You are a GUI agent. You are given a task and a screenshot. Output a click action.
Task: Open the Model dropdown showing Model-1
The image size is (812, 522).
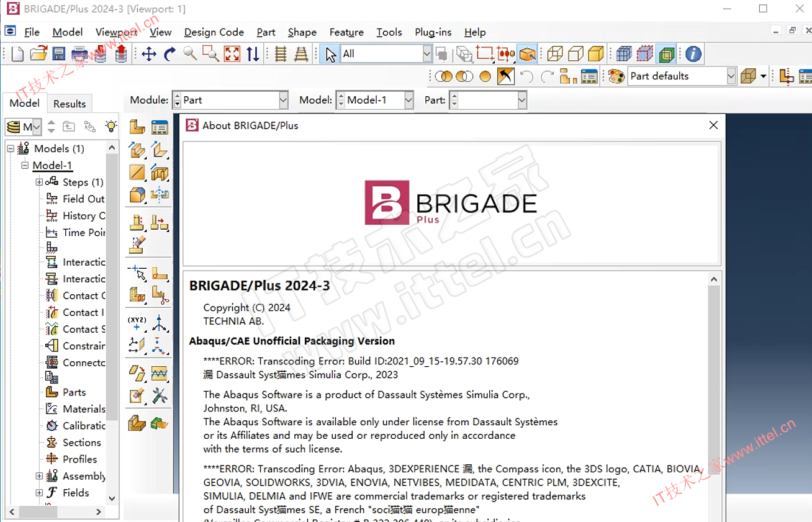tap(408, 100)
